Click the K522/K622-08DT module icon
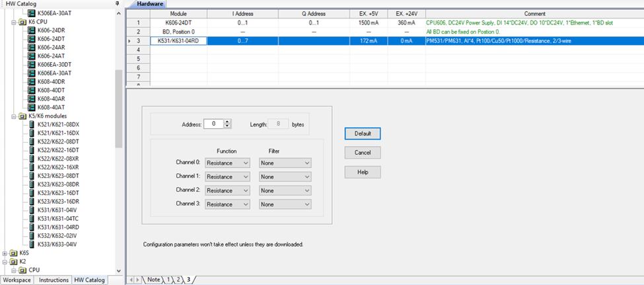 pos(32,142)
